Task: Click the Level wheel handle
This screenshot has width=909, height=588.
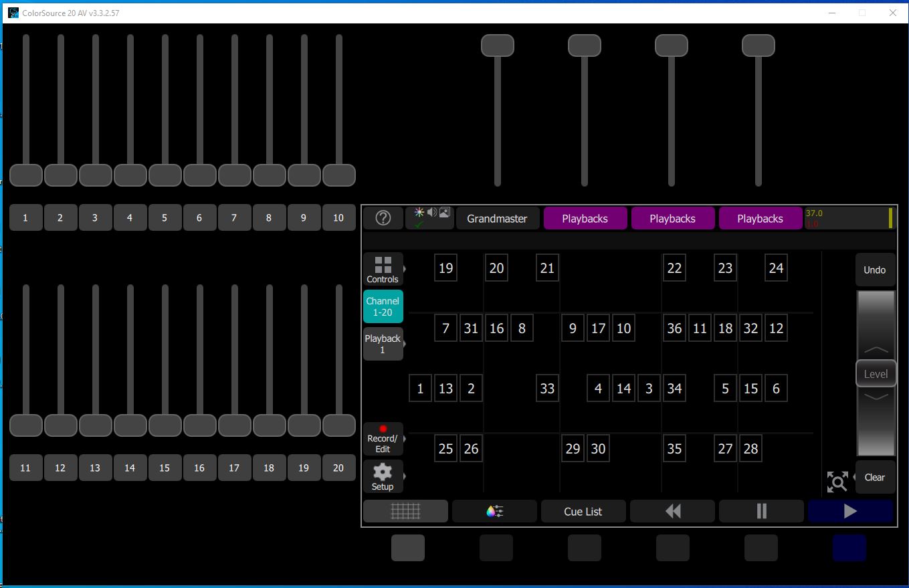Action: tap(876, 374)
